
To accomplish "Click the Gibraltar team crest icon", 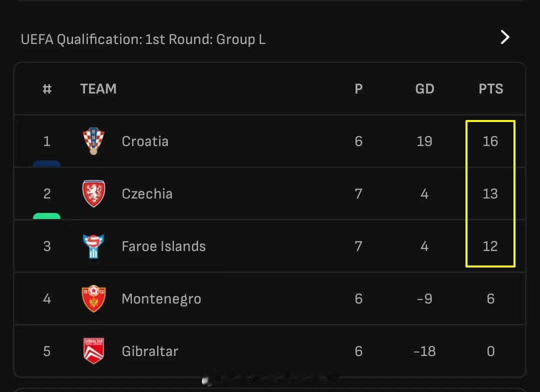I will (93, 351).
